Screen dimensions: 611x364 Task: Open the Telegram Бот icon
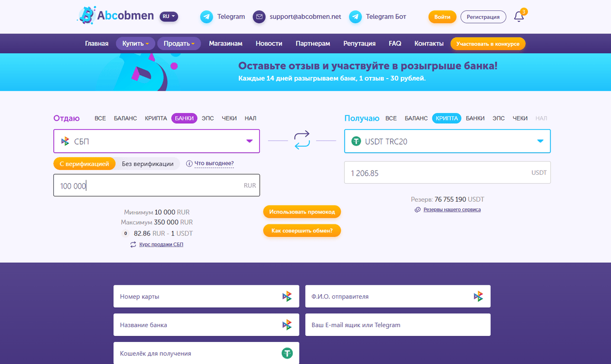pyautogui.click(x=356, y=16)
